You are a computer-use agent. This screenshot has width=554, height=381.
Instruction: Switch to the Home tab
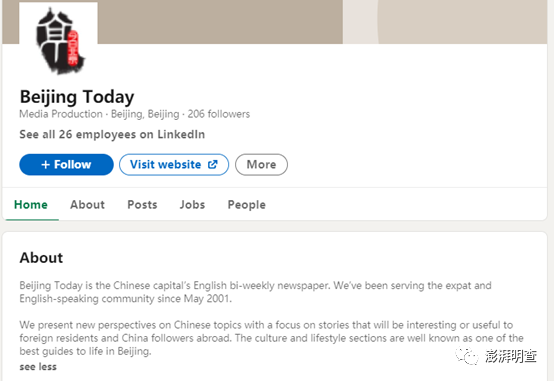31,205
